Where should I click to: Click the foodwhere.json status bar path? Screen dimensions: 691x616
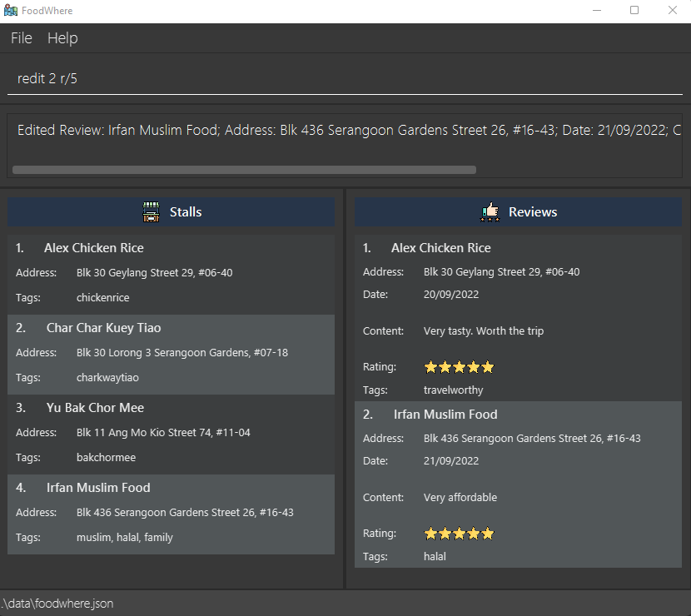[57, 604]
